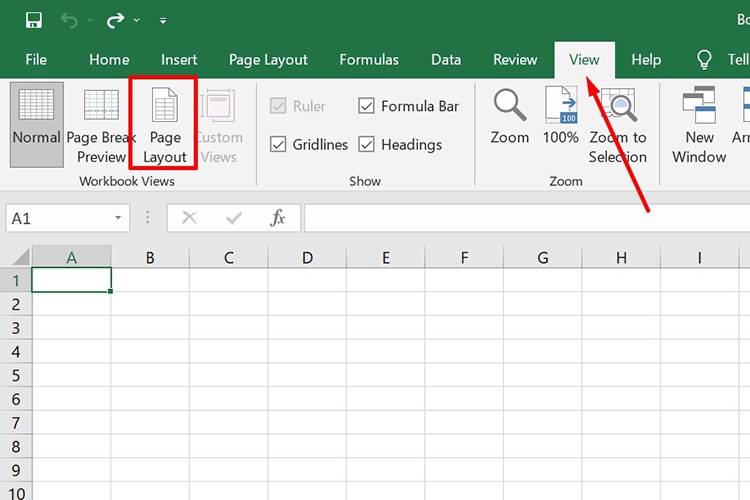Viewport: 750px width, 500px height.
Task: Click the Save icon in title bar
Action: click(x=34, y=20)
